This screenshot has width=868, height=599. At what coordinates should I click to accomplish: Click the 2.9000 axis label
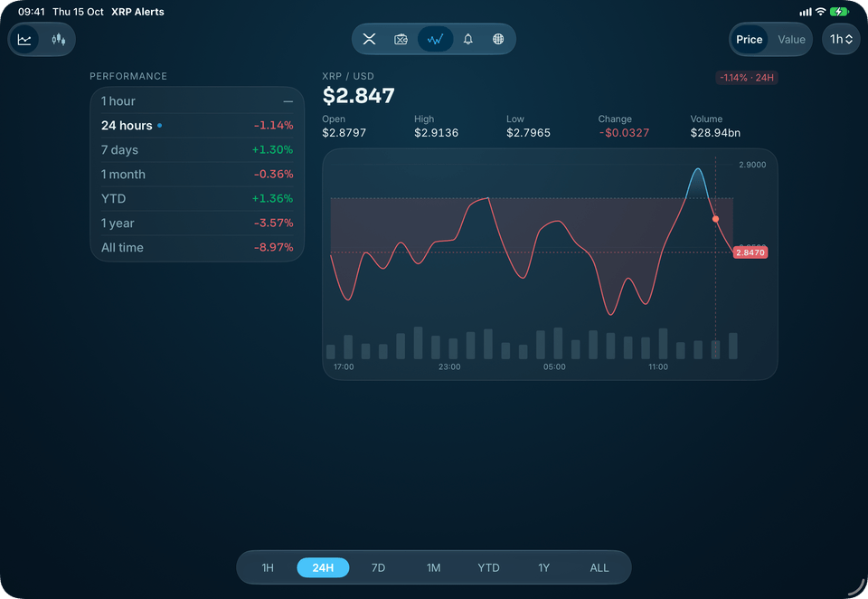pos(752,165)
